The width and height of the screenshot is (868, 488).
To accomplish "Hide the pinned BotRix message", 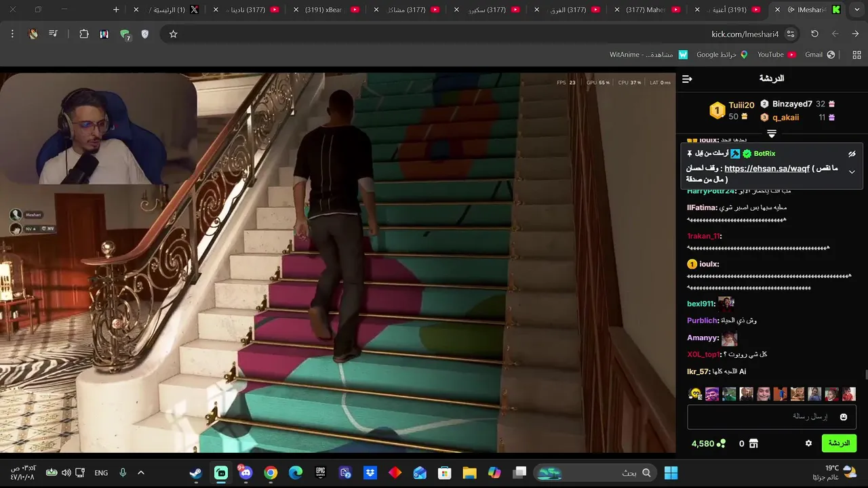I will [852, 154].
